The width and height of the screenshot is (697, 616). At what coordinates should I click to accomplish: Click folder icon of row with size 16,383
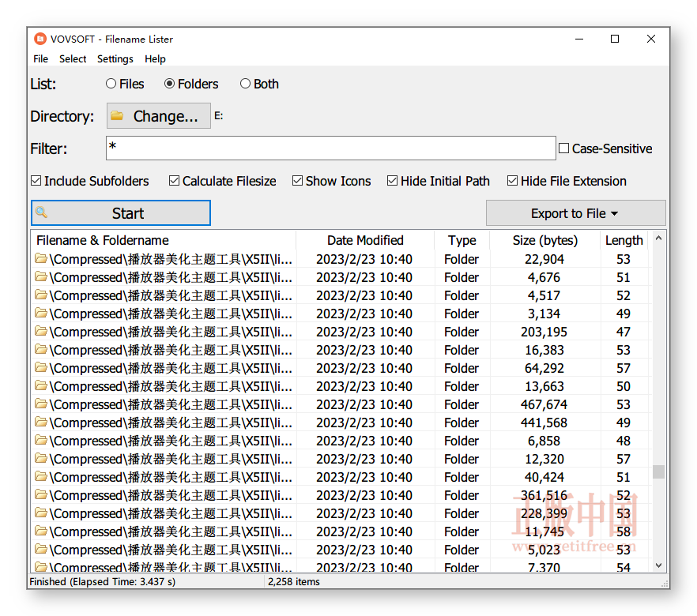41,349
